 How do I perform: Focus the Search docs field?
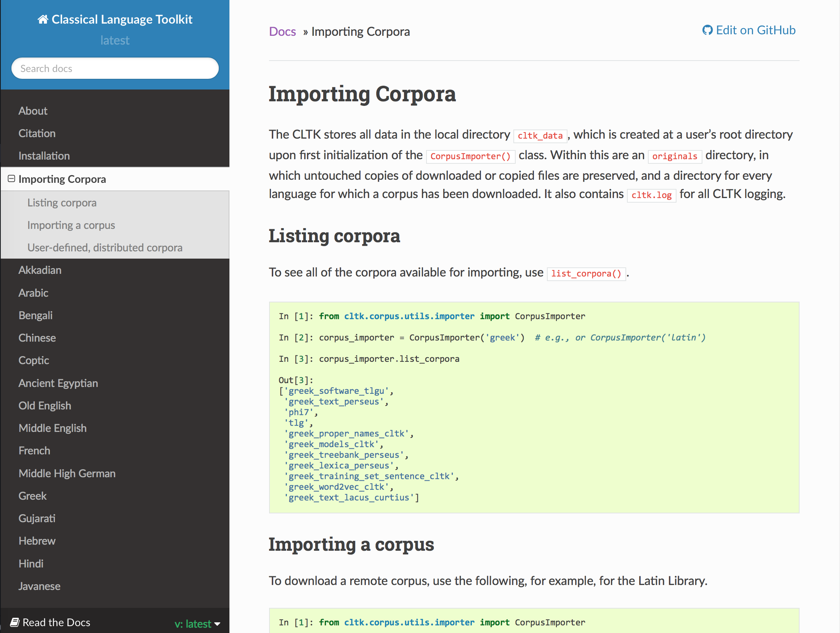pyautogui.click(x=115, y=69)
